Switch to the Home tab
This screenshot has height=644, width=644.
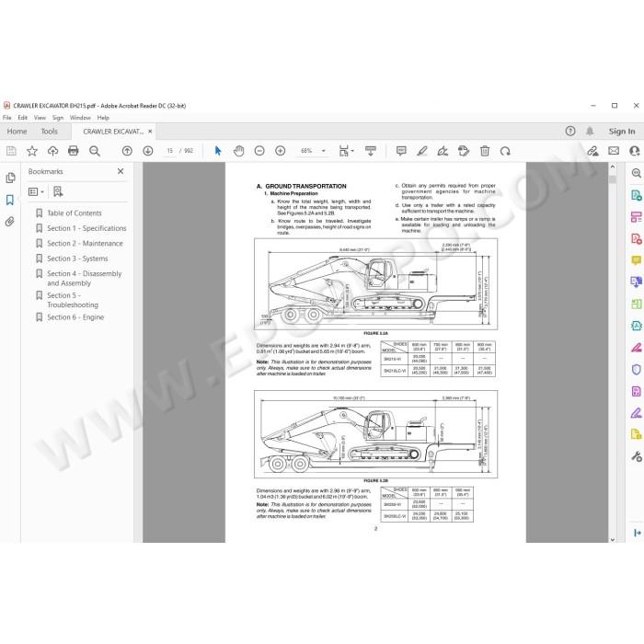coord(17,132)
